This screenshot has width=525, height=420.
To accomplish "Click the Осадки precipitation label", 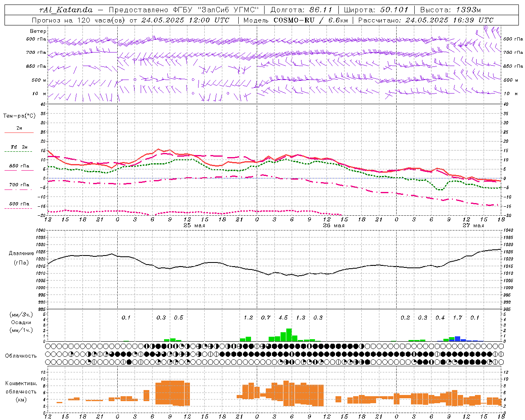I will pyautogui.click(x=21, y=322).
